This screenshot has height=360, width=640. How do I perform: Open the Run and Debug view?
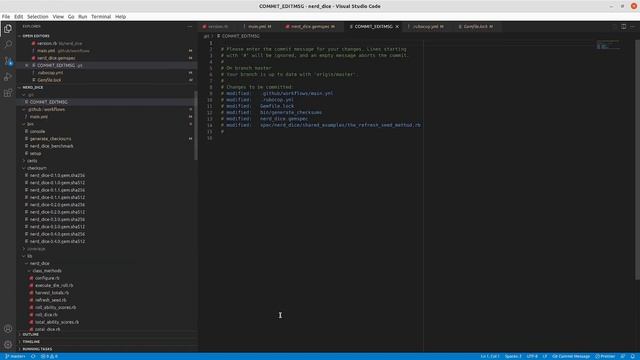point(8,77)
